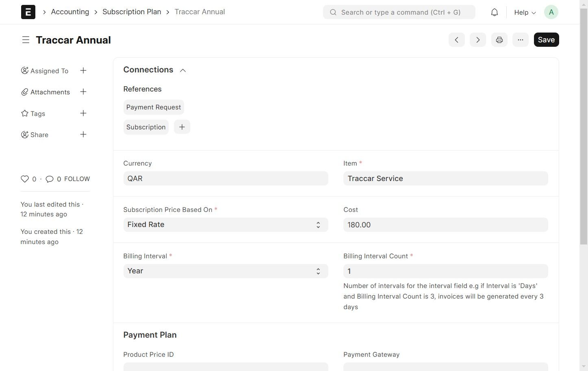Open the notifications bell

(494, 12)
